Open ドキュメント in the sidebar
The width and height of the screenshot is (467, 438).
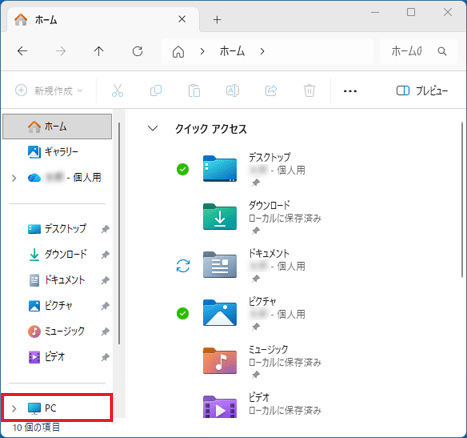pos(56,280)
